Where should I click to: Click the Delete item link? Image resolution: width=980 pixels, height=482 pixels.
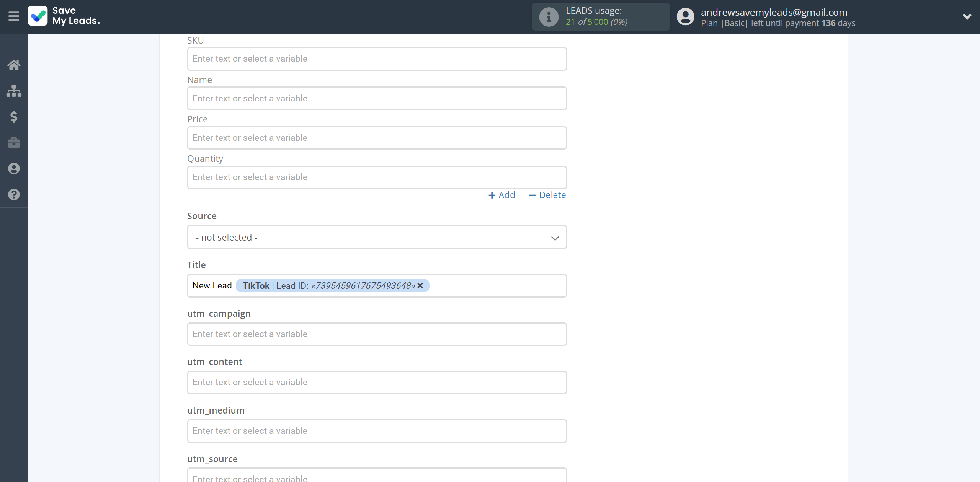pos(547,195)
